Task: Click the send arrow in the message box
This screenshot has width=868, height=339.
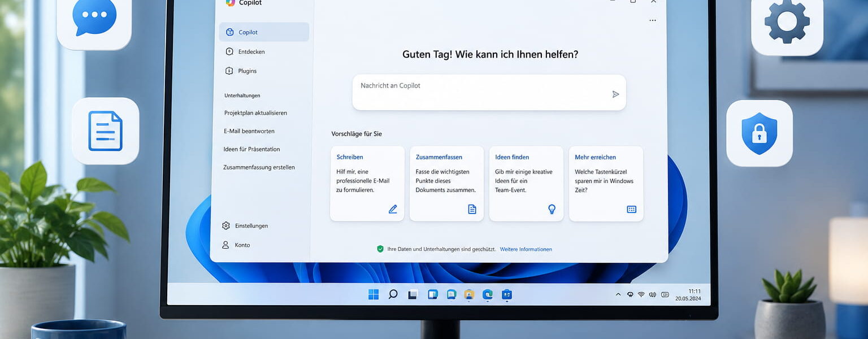Action: (x=615, y=94)
